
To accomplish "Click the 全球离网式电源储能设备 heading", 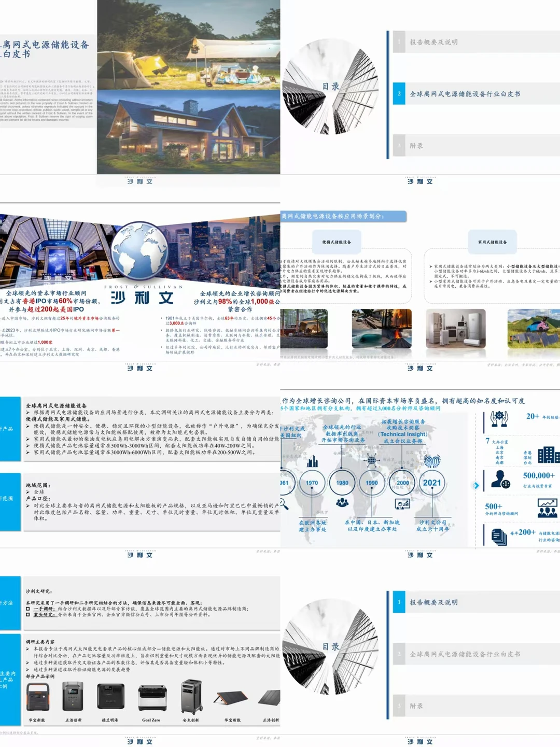I will tap(57, 406).
